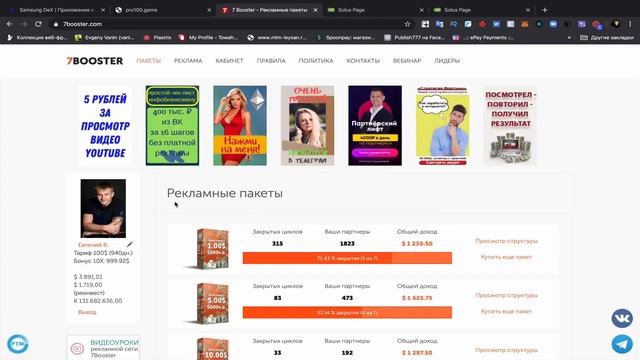Open the 'Посмотрел - повторил' banner
The height and width of the screenshot is (360, 640).
point(510,126)
